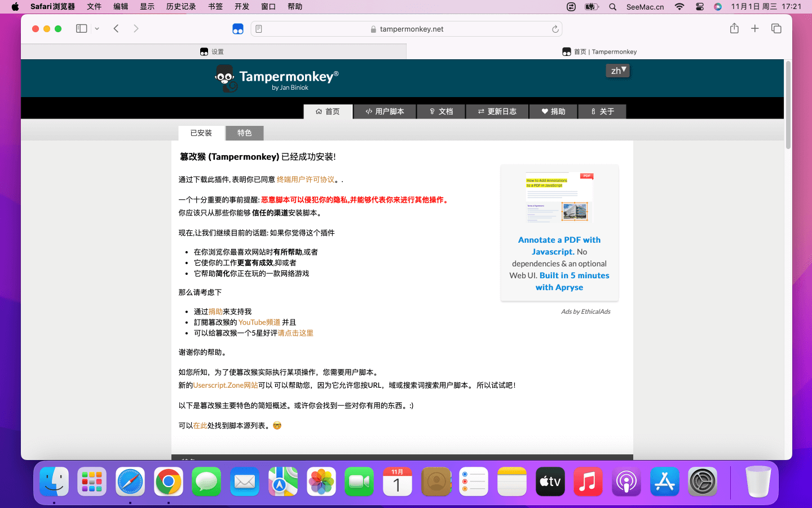Open Music from the Dock

point(588,481)
